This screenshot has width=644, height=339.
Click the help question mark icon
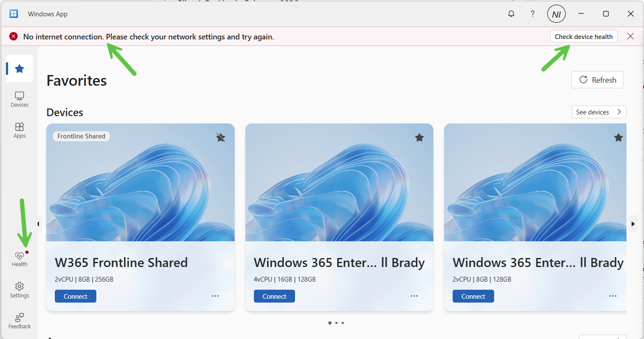click(x=533, y=14)
